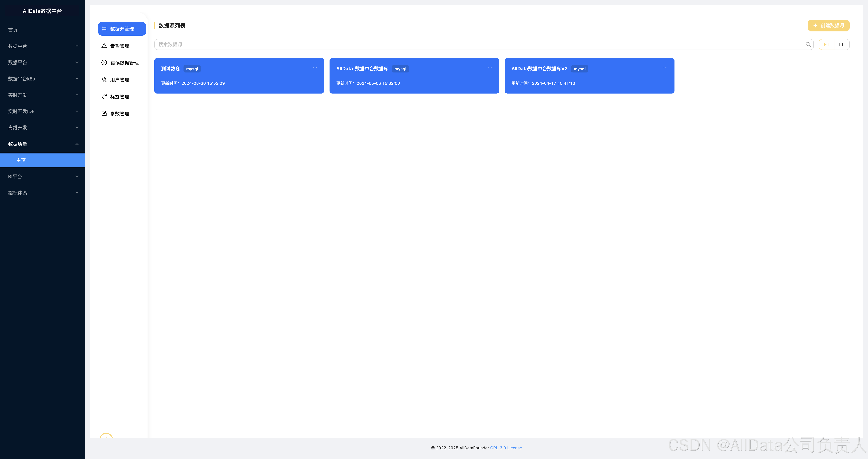The width and height of the screenshot is (868, 459).
Task: Go to 用户管理 section
Action: pyautogui.click(x=119, y=80)
